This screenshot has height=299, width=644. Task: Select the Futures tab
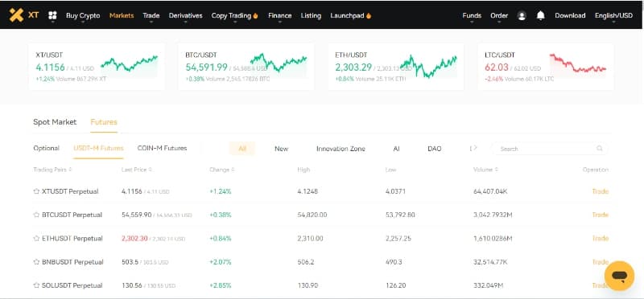pos(104,122)
